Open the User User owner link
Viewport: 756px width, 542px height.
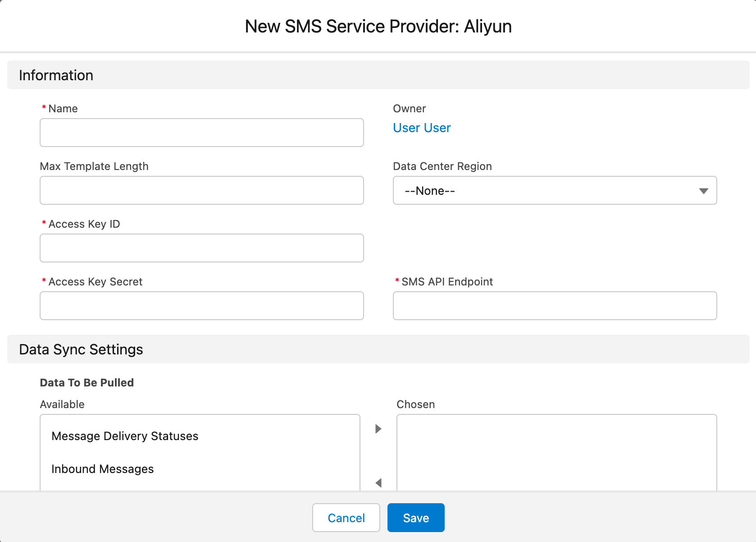(422, 128)
